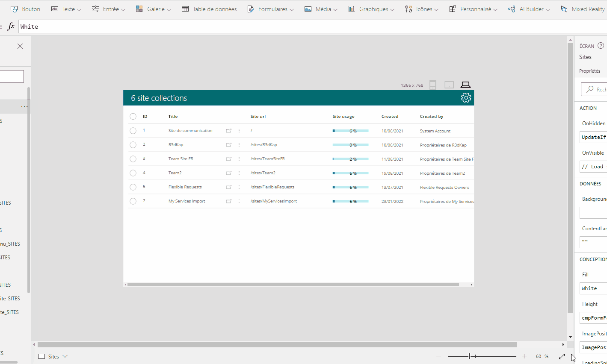Click the open-site icon for My Services Import

[229, 201]
